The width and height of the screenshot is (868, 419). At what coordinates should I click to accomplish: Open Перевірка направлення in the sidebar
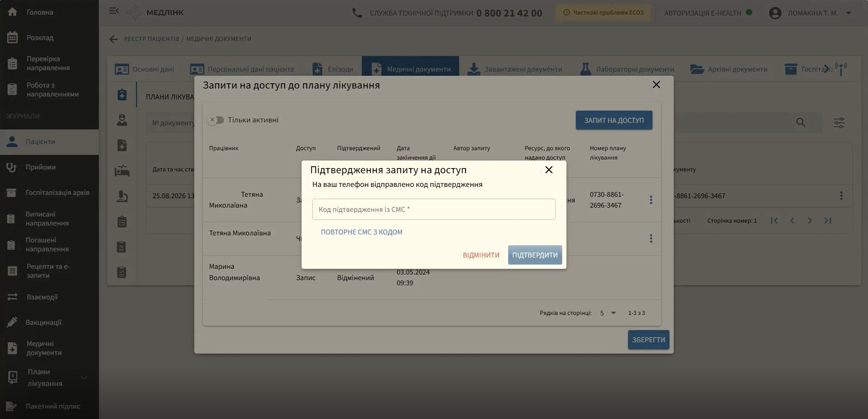pos(49,64)
